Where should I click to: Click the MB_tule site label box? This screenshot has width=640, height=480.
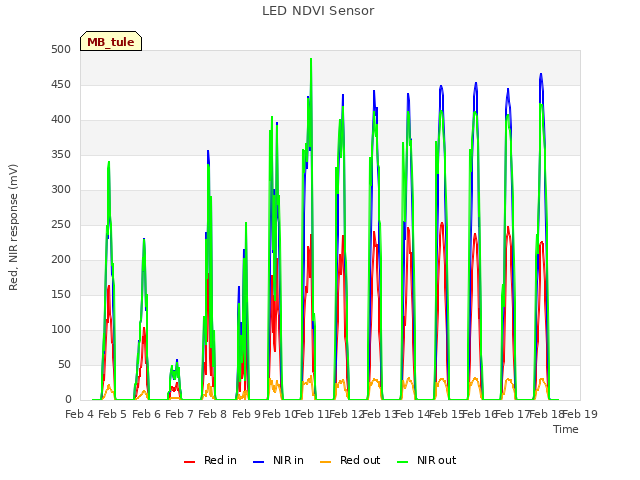[x=111, y=41]
